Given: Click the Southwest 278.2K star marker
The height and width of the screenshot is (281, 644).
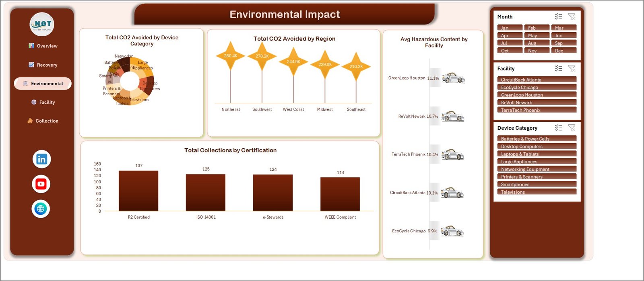Looking at the screenshot, I should click(x=262, y=56).
